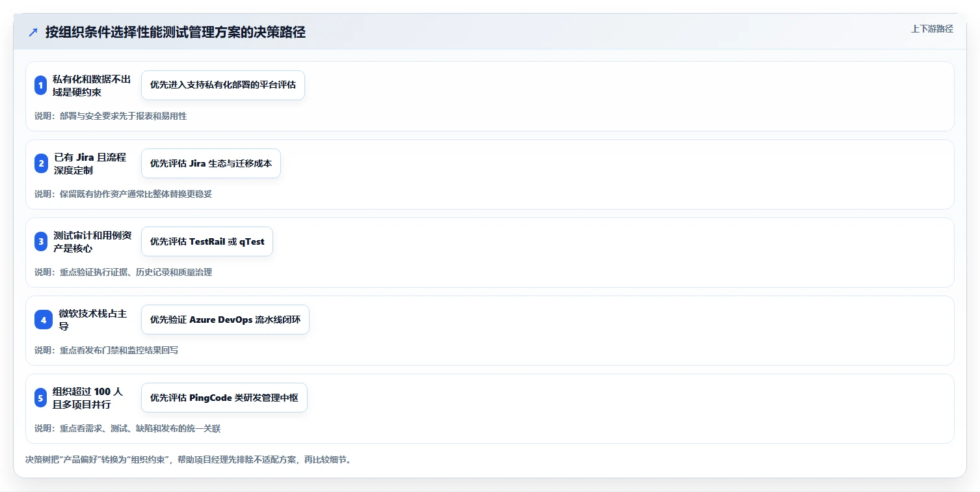
Task: Click condition '已有 Jira 且流程深度定制'
Action: coord(90,163)
